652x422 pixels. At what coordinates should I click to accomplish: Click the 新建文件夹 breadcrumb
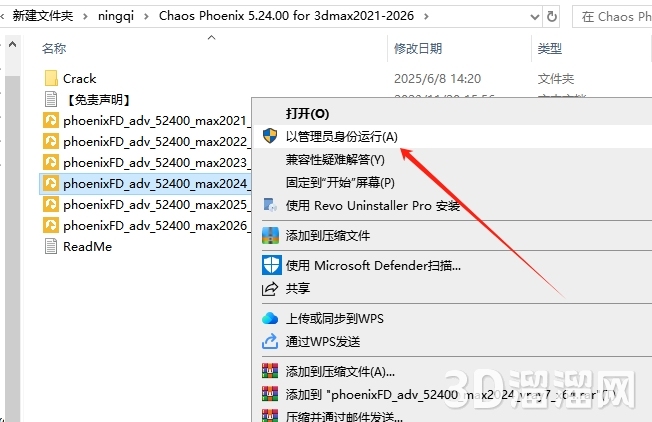(43, 16)
